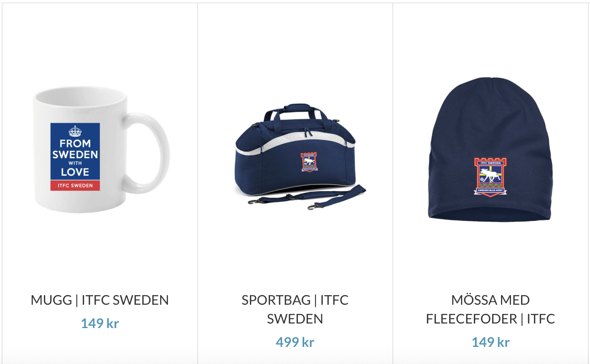Click the MUGG | ITFC SWEDEN title

pos(100,300)
